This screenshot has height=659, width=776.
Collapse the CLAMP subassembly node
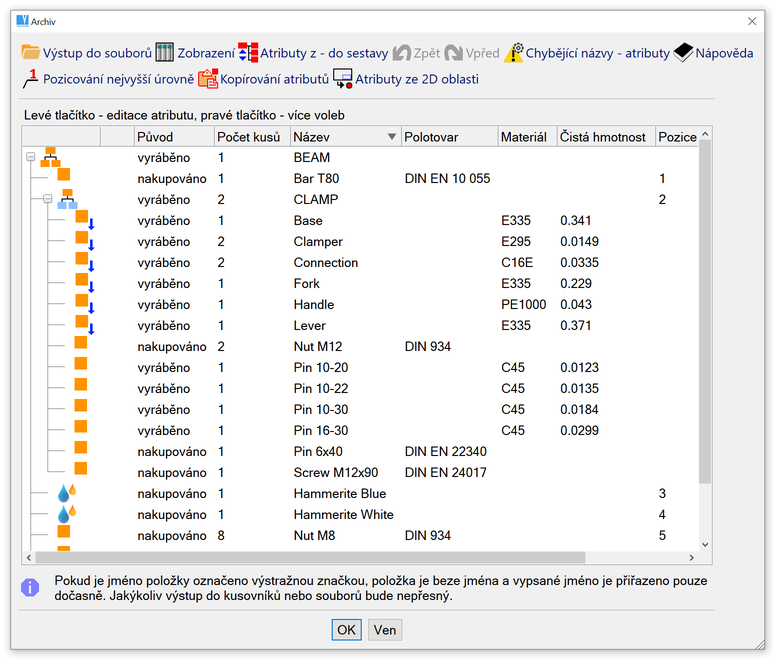click(x=46, y=199)
